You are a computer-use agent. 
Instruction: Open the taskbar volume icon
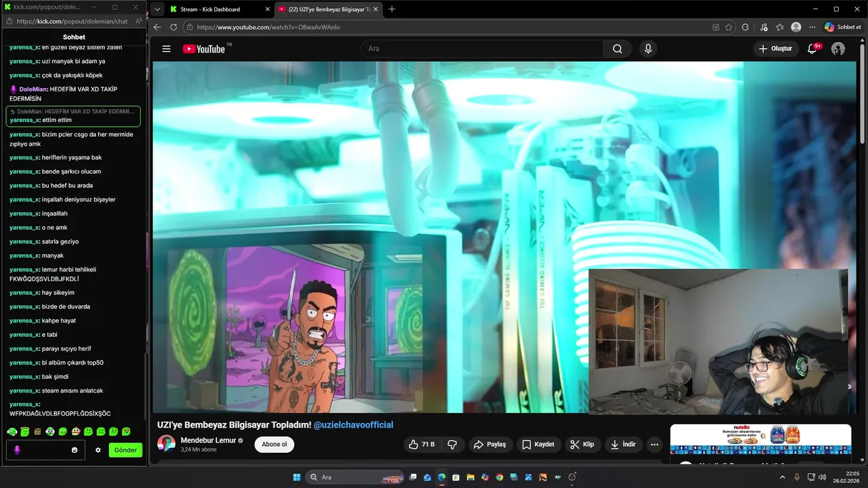(822, 477)
